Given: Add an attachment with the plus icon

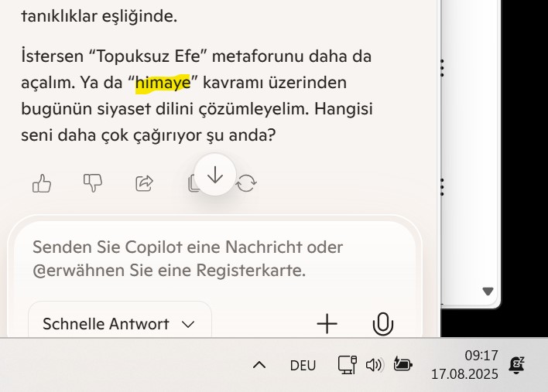Looking at the screenshot, I should click(327, 324).
